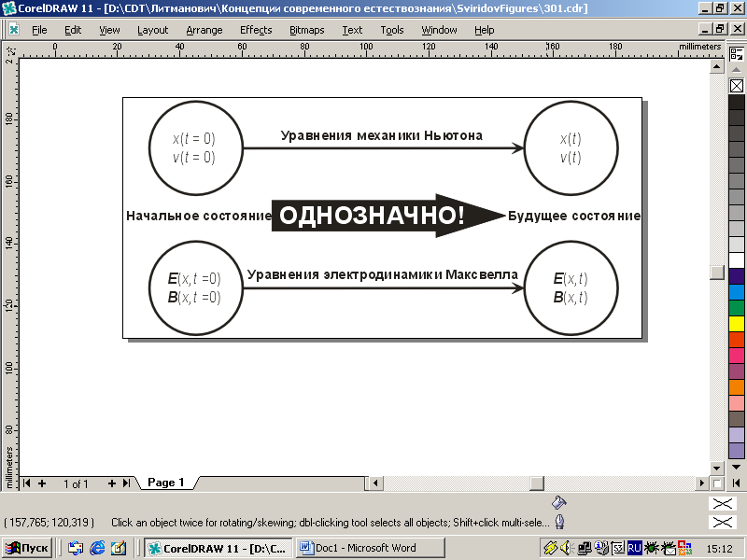This screenshot has width=747, height=560.
Task: Open the Text menu
Action: 352,30
